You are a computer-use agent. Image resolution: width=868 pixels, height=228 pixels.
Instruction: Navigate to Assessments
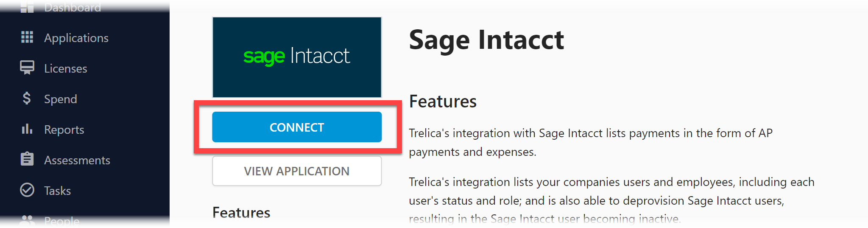77,160
